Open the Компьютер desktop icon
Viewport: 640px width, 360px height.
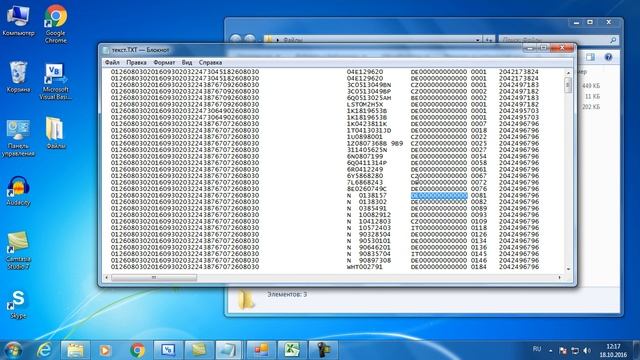point(18,20)
